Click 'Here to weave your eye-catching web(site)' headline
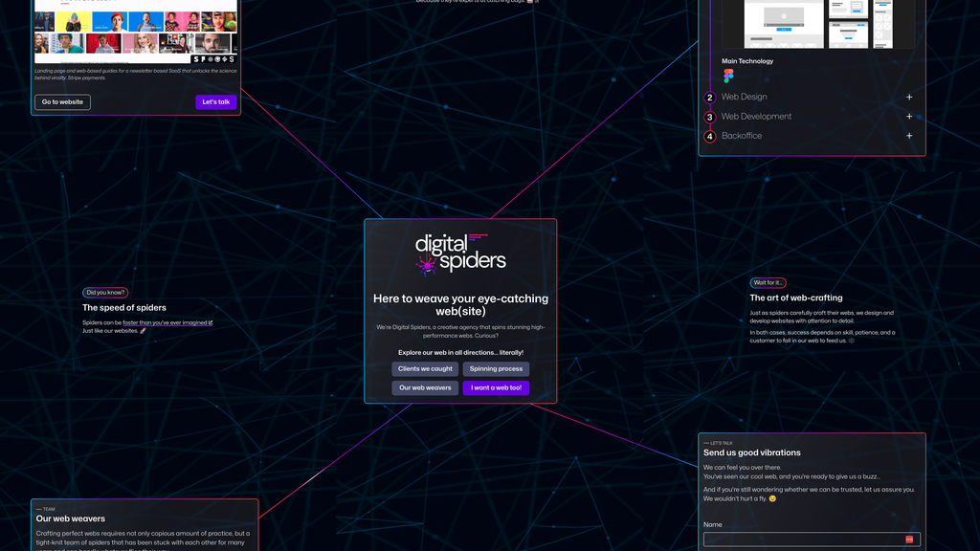Screen dimensions: 980x551 click(x=460, y=305)
